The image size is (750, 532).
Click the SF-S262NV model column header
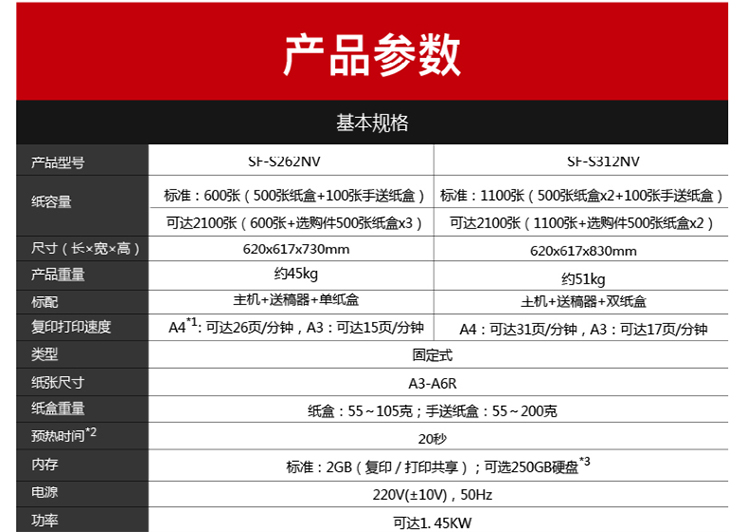point(291,161)
